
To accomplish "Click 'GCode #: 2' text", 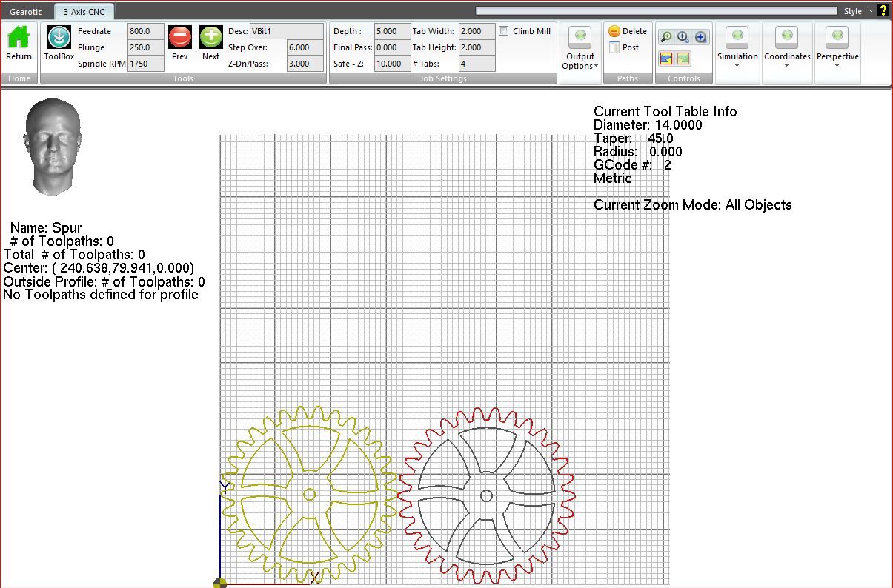I will pos(632,165).
